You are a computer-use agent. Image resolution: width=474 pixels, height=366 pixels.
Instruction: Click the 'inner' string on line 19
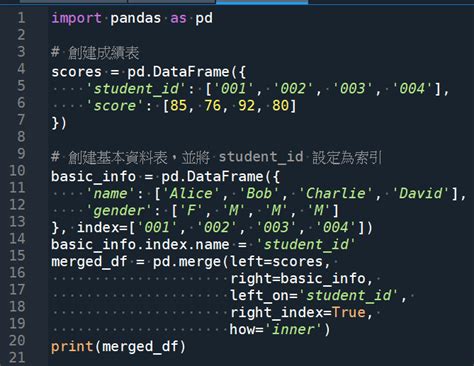(x=293, y=330)
